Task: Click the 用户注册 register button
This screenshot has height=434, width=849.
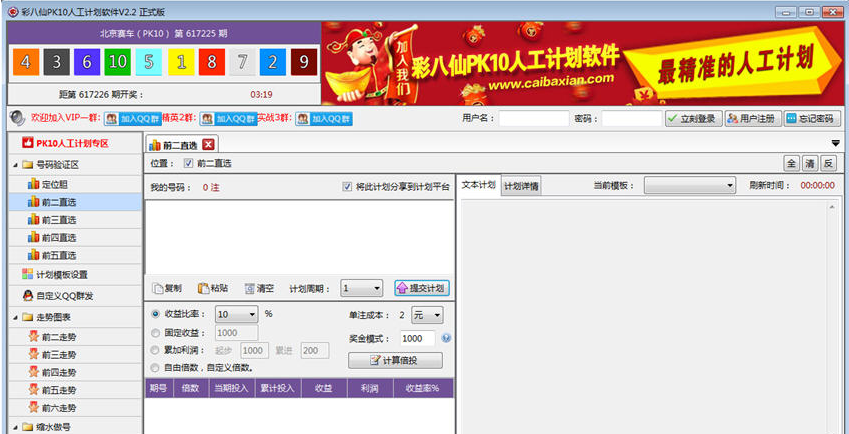Action: [x=753, y=119]
